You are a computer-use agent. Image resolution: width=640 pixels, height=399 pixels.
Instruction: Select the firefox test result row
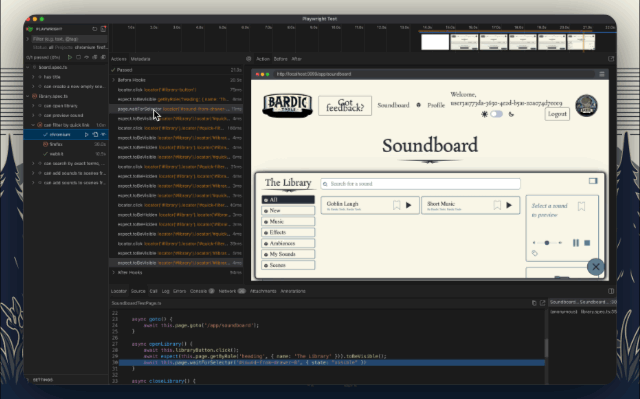(66, 144)
